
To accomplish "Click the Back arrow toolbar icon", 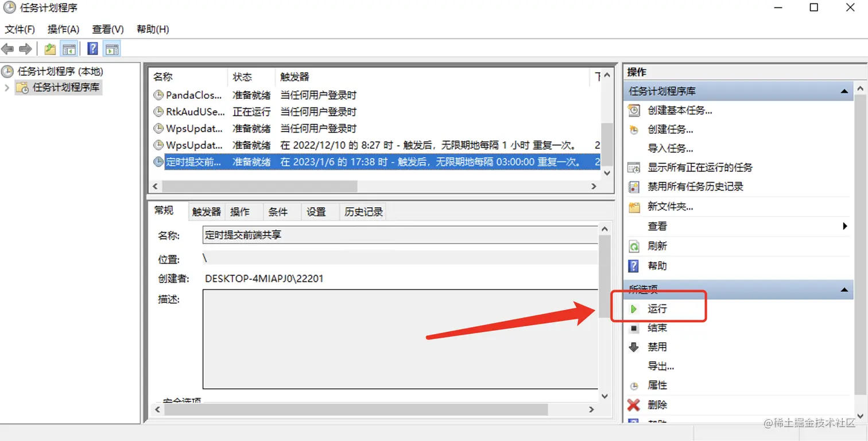I will tap(7, 49).
